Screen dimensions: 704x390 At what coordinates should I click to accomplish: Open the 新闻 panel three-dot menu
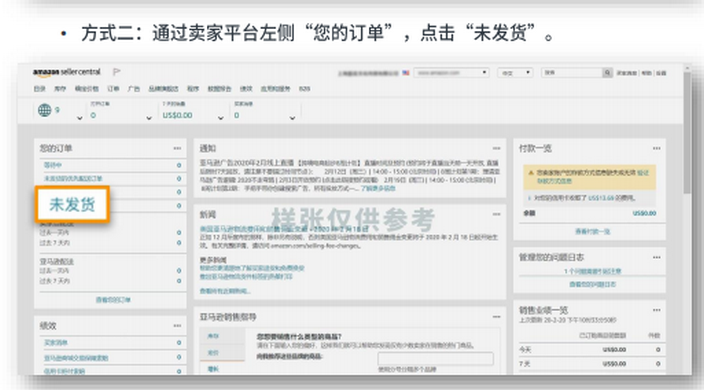click(496, 214)
